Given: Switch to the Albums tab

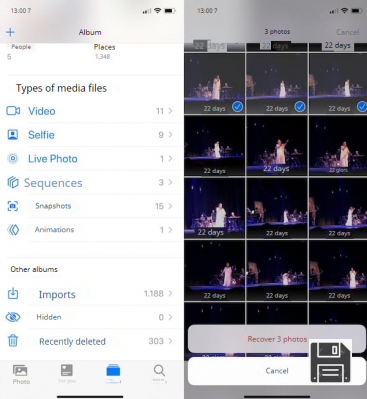Looking at the screenshot, I should [x=113, y=373].
